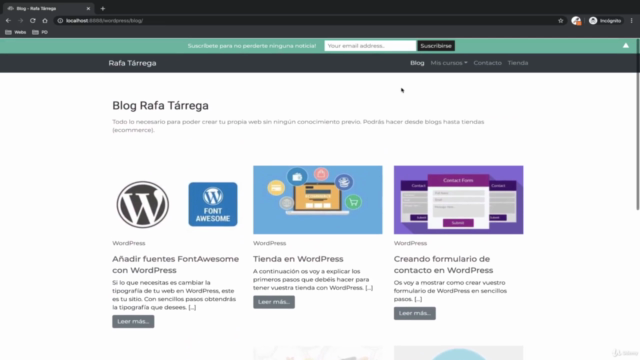Open the browser extension icon beside the star

pyautogui.click(x=576, y=20)
